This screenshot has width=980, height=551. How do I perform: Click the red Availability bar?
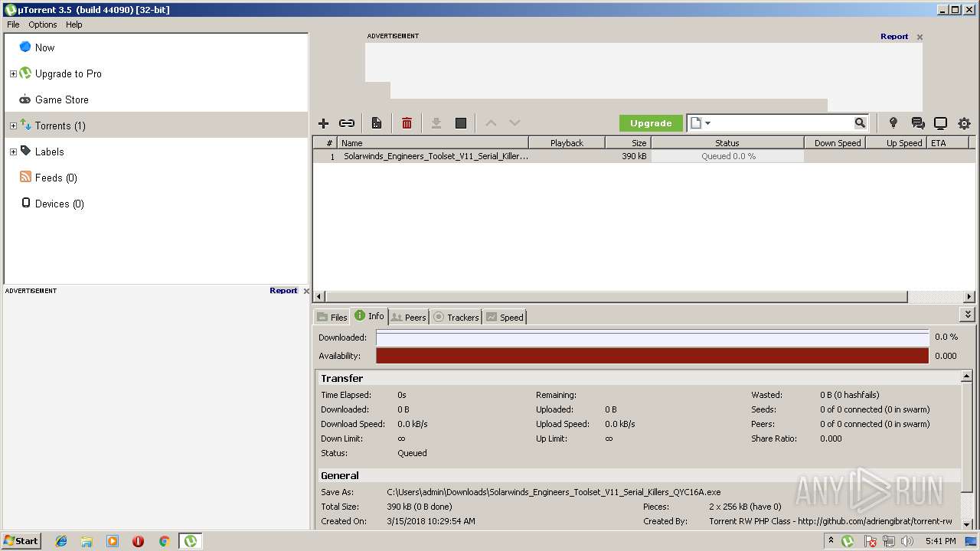click(x=652, y=356)
